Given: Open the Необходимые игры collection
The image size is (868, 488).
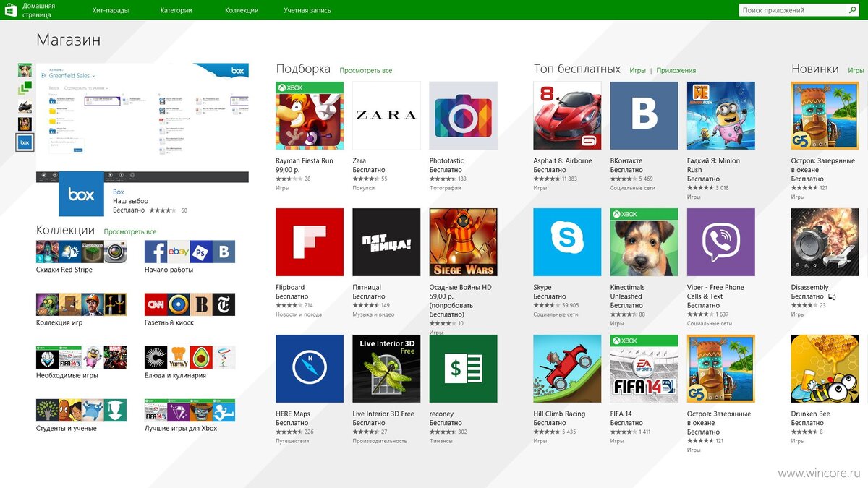Looking at the screenshot, I should tap(81, 361).
